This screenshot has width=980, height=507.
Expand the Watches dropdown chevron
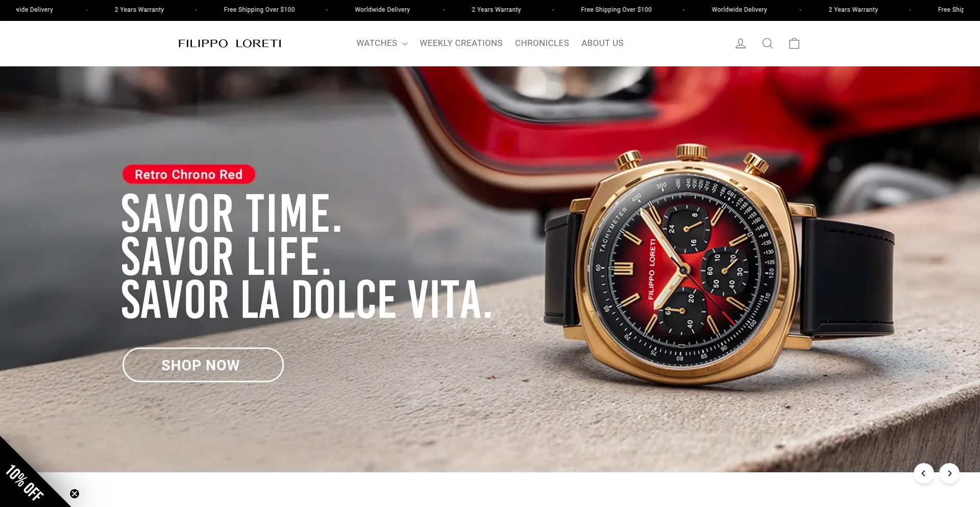[405, 44]
